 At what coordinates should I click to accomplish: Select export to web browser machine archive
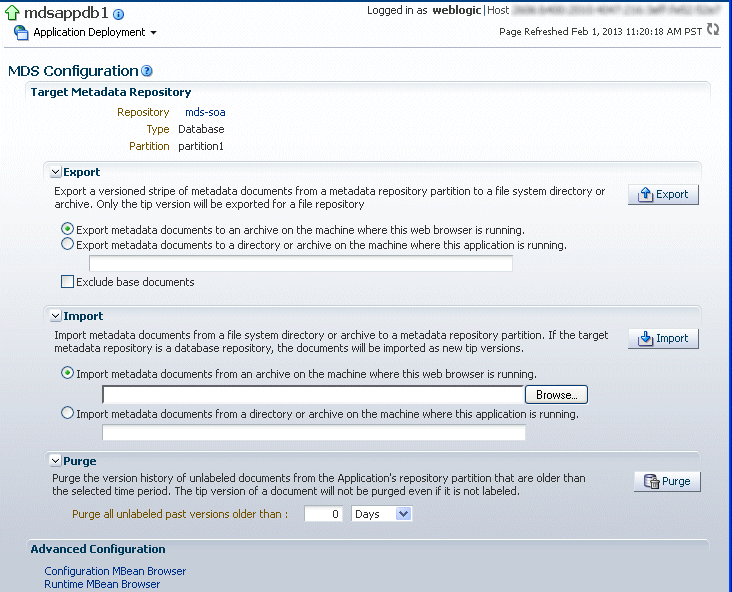pyautogui.click(x=67, y=229)
